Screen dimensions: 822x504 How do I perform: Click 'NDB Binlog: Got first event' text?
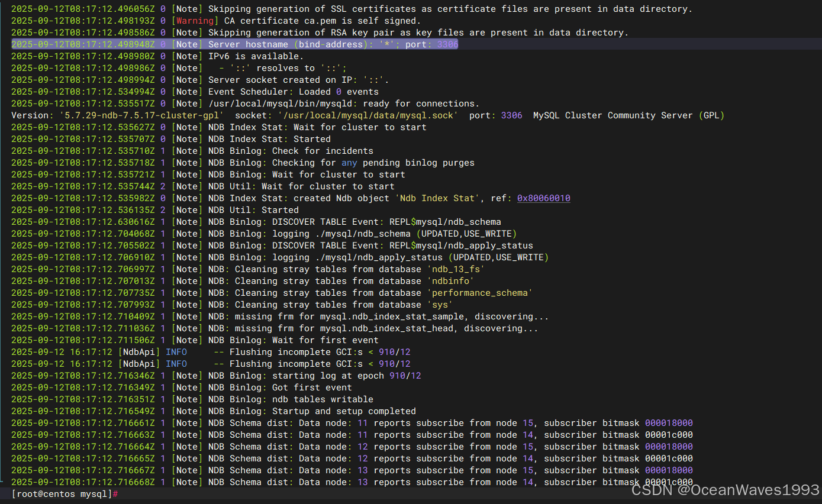pos(280,387)
